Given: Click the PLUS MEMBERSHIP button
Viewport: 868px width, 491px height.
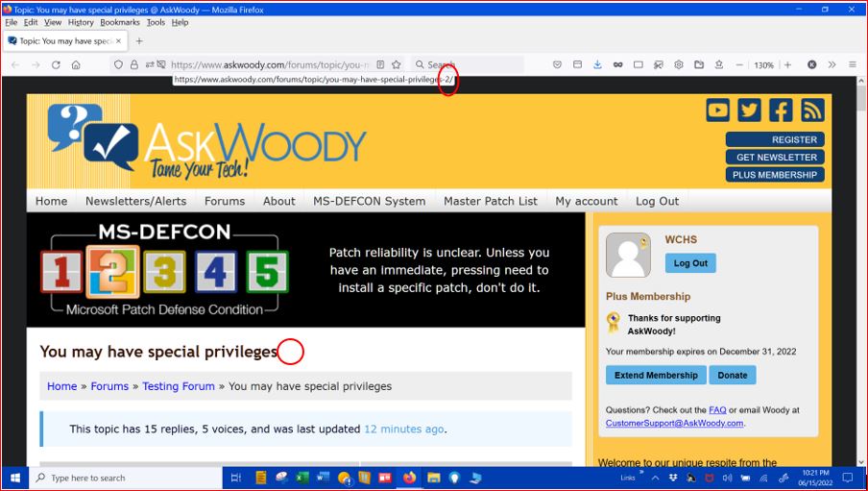Looking at the screenshot, I should coord(775,175).
